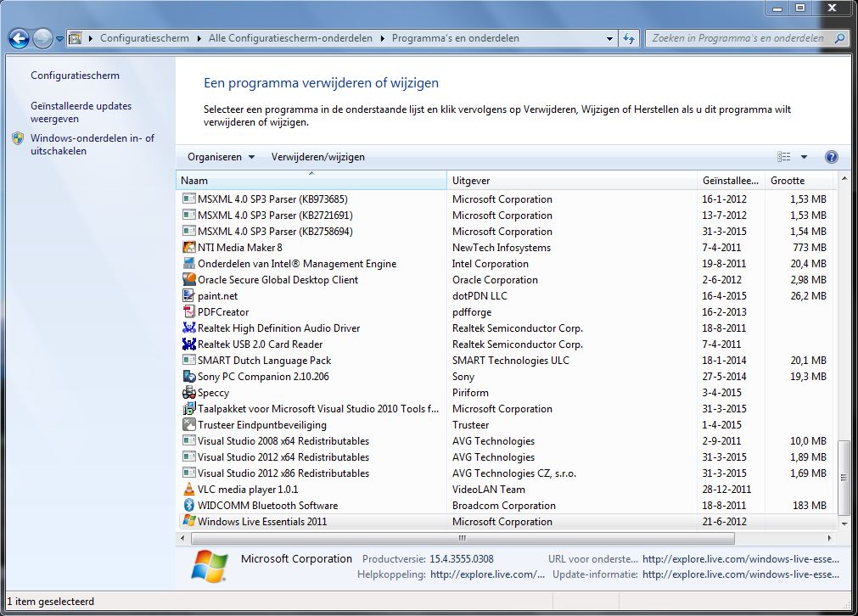Click the Forward navigation arrow

point(42,38)
